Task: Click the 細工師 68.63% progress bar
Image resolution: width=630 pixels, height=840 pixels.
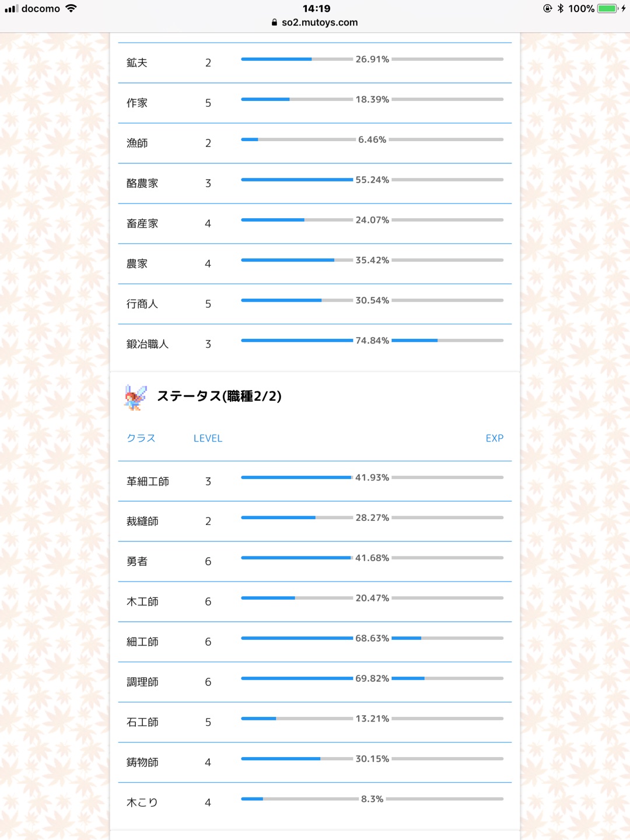Action: click(372, 638)
